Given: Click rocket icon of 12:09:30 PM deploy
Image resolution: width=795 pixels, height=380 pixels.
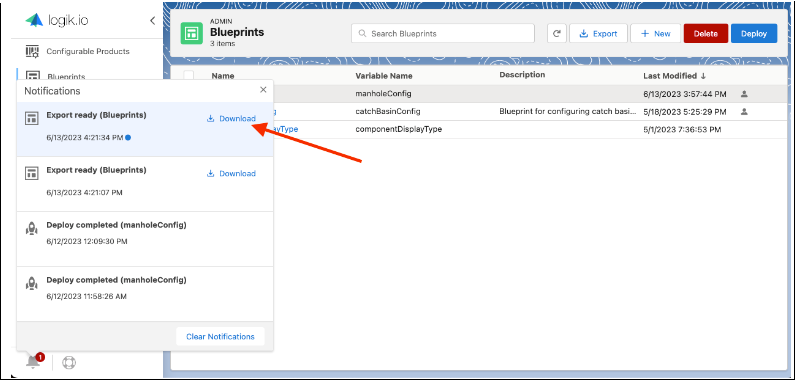Looking at the screenshot, I should [32, 228].
